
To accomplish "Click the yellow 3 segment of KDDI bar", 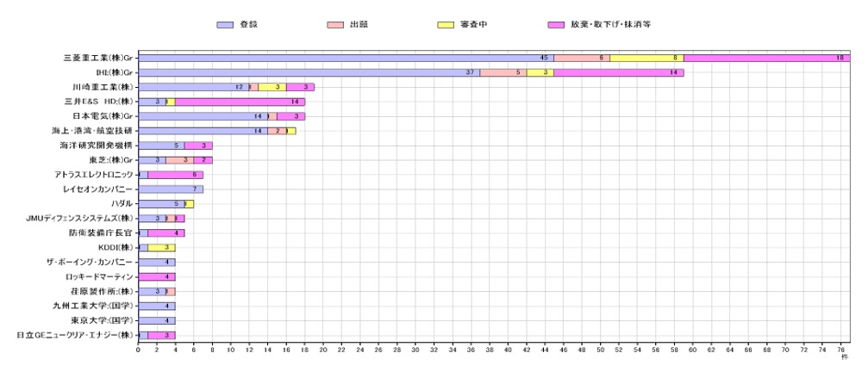I will pos(162,248).
